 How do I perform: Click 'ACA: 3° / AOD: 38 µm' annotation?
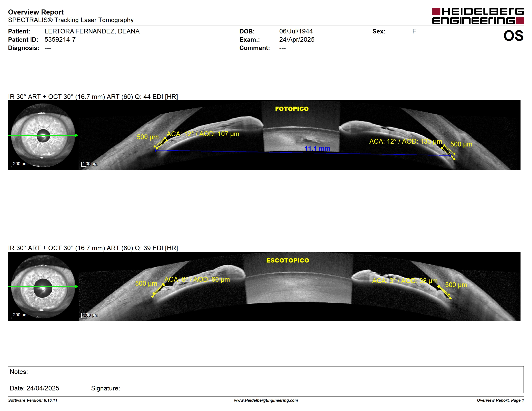pos(405,281)
